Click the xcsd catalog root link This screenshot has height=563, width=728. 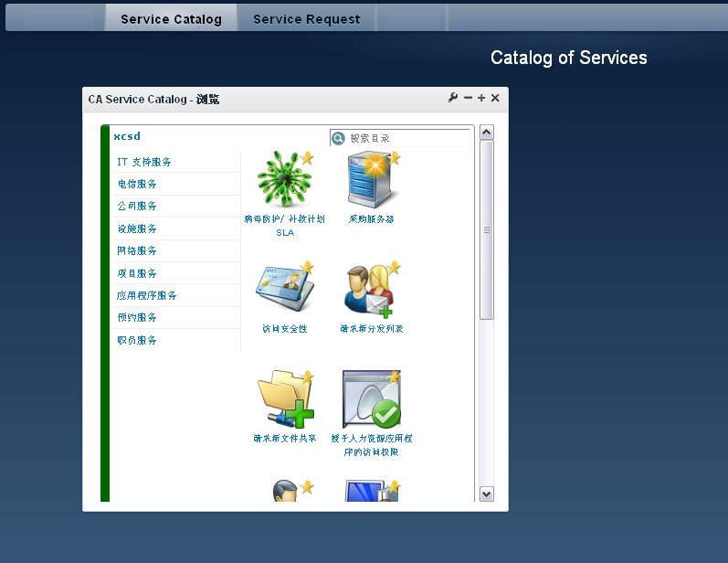point(127,136)
